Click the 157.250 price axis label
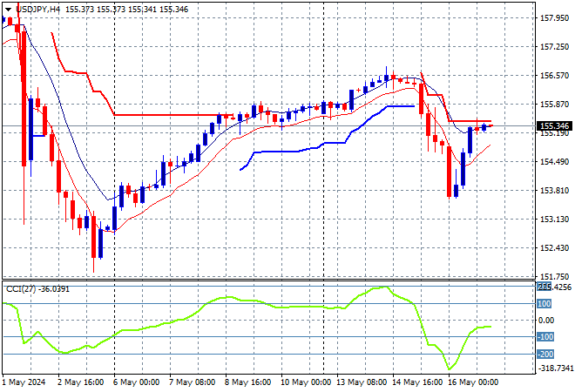This screenshot has height=392, width=575. point(554,46)
